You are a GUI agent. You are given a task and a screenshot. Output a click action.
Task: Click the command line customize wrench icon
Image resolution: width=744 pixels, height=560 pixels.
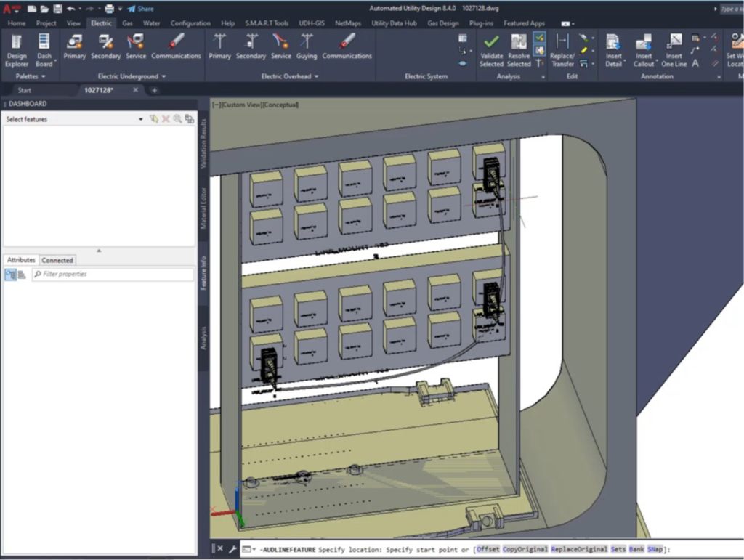(x=232, y=549)
